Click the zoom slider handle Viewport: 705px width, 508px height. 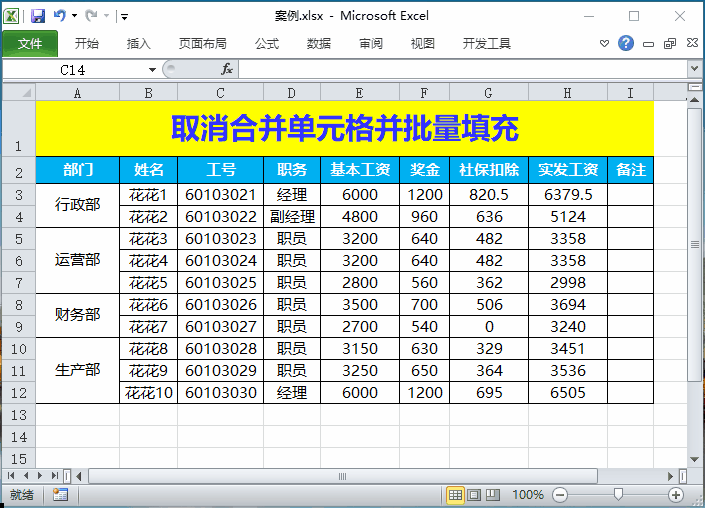click(619, 494)
